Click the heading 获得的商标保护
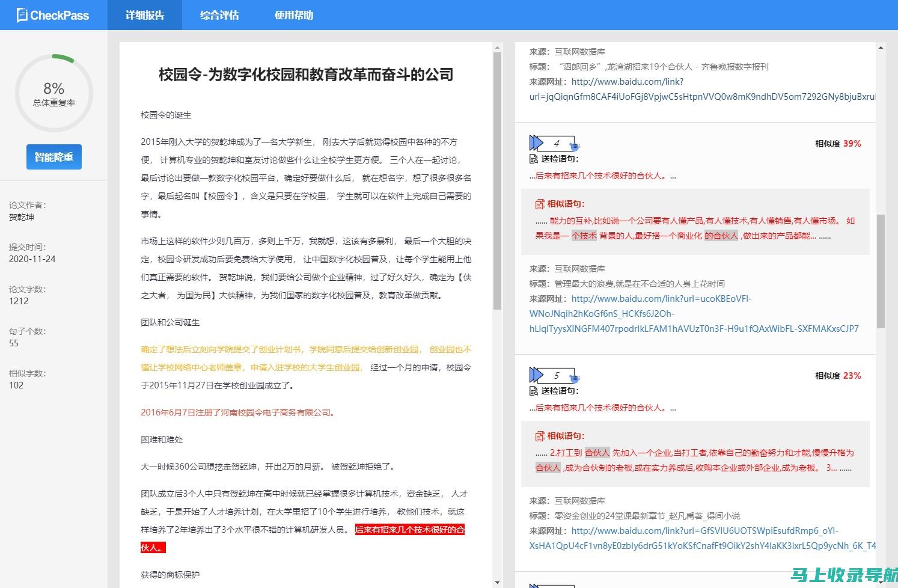 coord(170,575)
